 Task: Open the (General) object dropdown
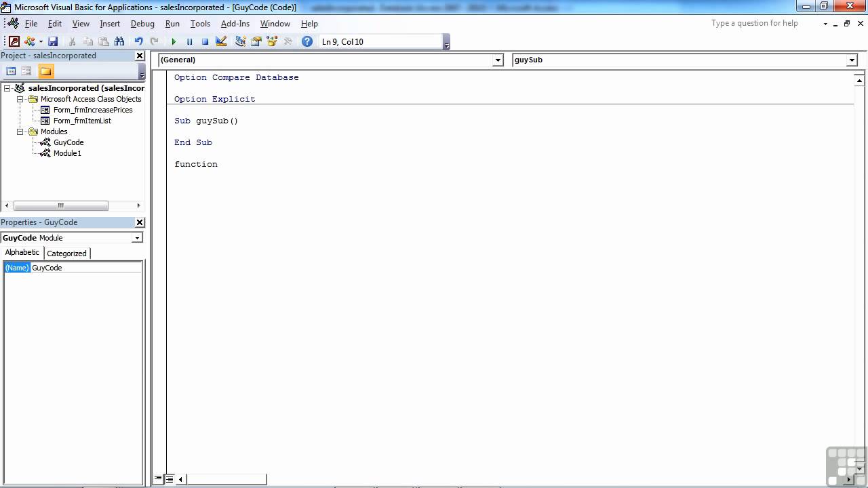tap(498, 60)
